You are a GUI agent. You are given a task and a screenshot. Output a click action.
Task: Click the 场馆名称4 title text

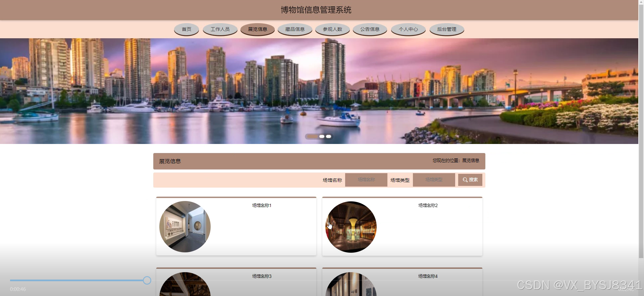[428, 276]
